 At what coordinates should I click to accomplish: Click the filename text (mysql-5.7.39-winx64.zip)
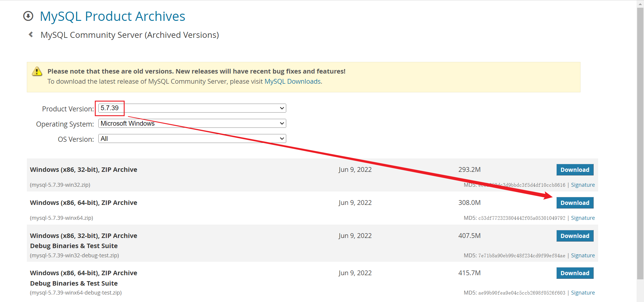click(x=61, y=218)
